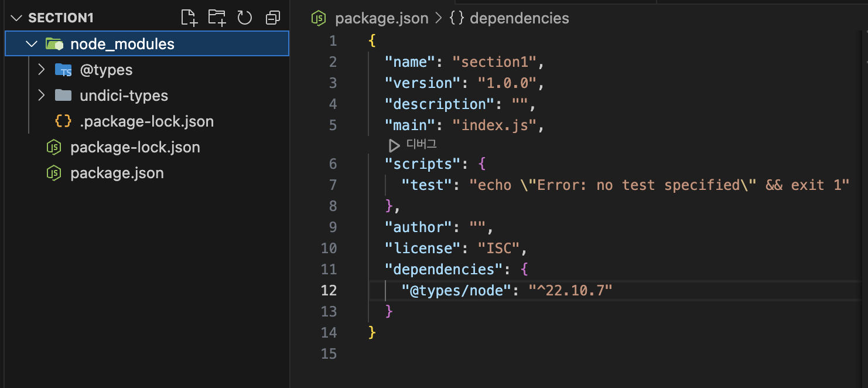Open the @types folder

coord(106,70)
